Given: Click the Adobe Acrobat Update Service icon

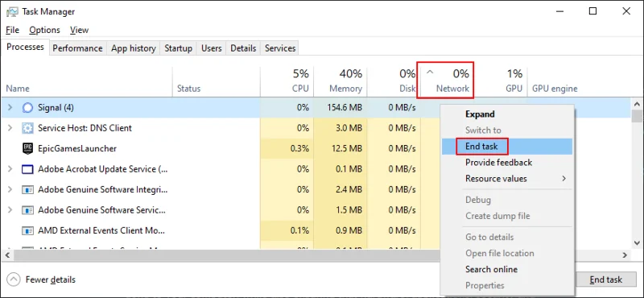Looking at the screenshot, I should (27, 169).
